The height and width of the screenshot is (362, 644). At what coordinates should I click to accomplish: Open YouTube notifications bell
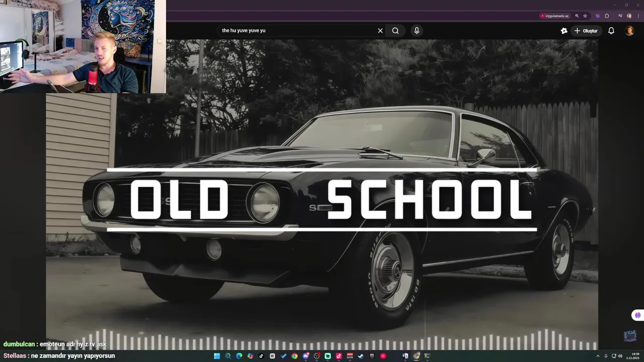click(611, 31)
